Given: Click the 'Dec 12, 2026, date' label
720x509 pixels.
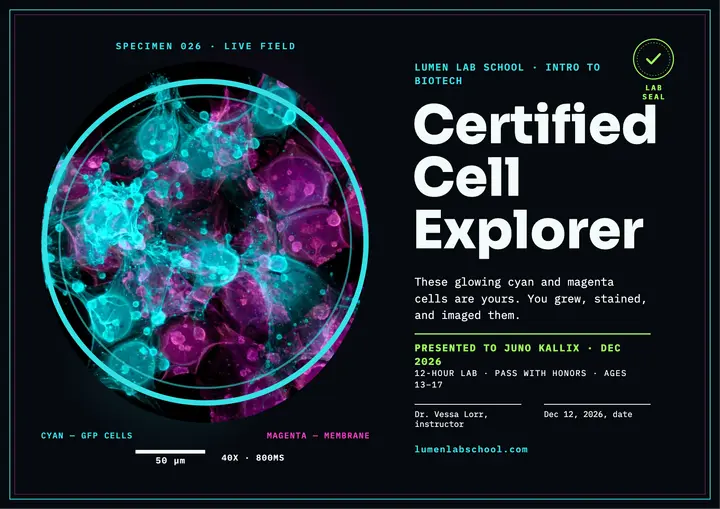Looking at the screenshot, I should 588,414.
